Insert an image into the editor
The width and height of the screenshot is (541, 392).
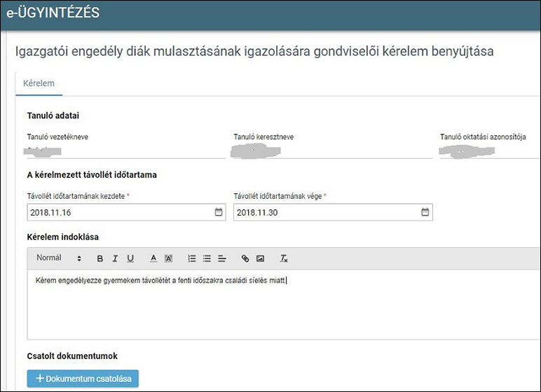261,258
